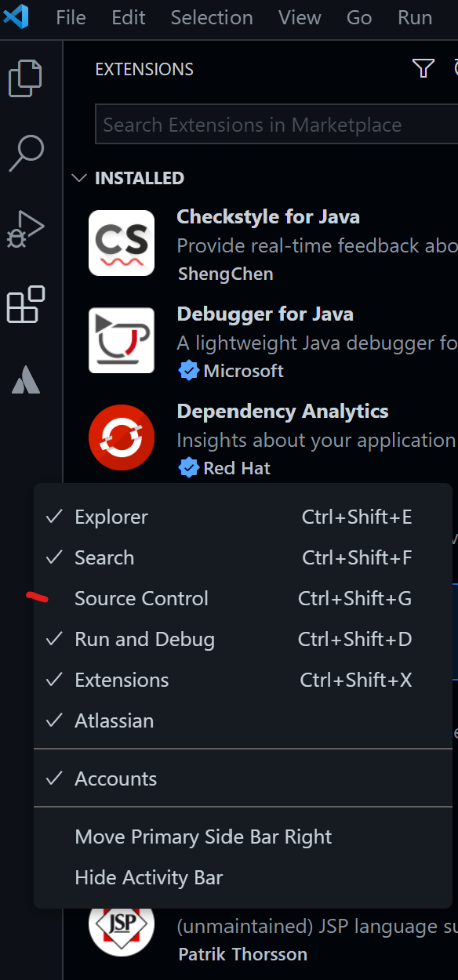Click the Debugger for Java extension icon
The height and width of the screenshot is (980, 458).
[122, 340]
